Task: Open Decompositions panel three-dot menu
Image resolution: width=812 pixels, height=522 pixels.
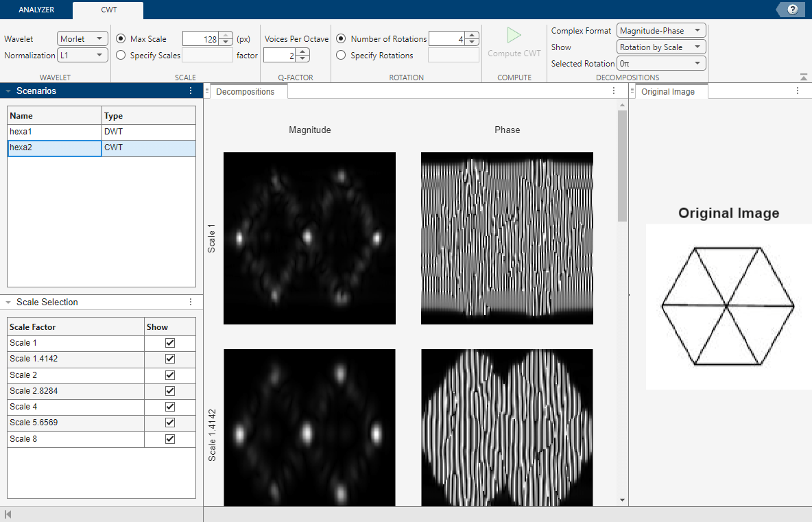Action: point(614,91)
